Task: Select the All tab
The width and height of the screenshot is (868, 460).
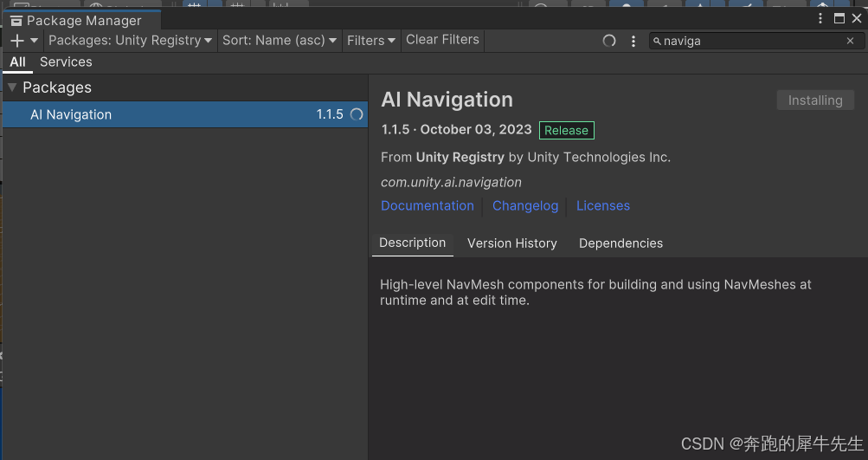Action: 17,62
